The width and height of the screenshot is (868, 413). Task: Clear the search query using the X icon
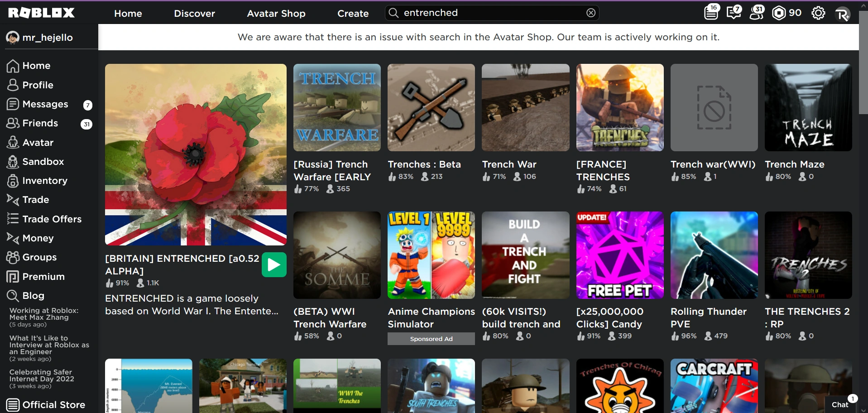pyautogui.click(x=590, y=12)
